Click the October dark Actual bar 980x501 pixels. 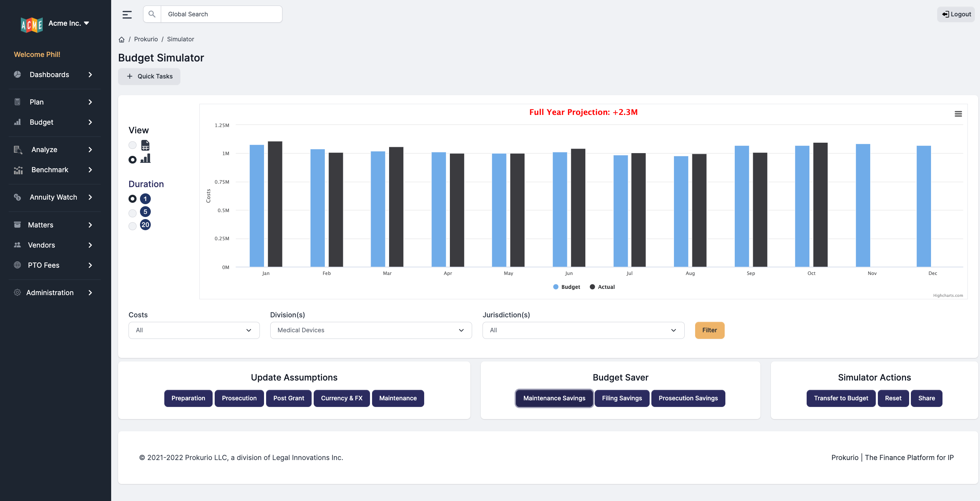820,204
